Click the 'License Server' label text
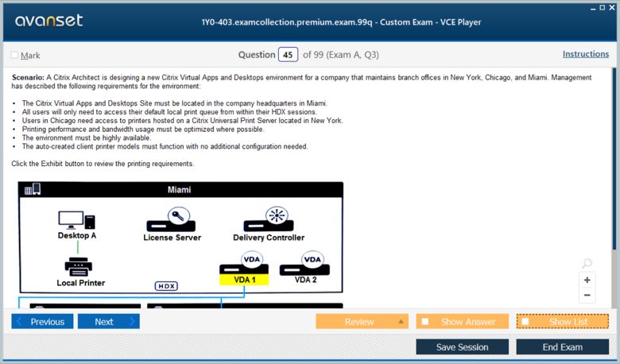This screenshot has width=620, height=364. pos(172,238)
